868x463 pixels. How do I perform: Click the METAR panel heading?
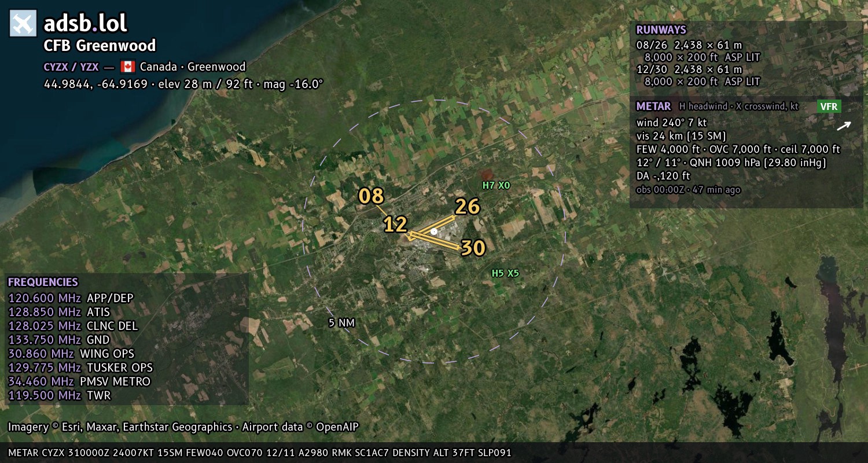[x=653, y=106]
